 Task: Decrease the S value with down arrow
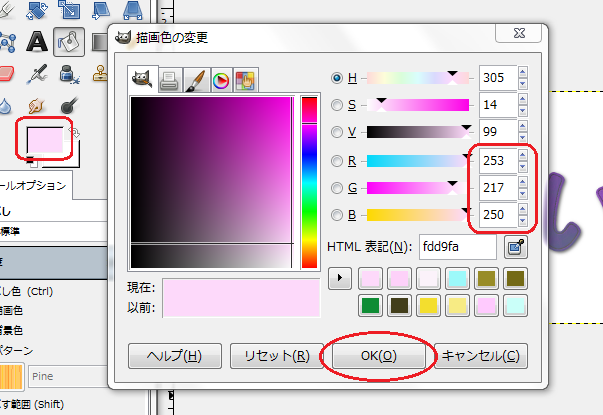click(522, 111)
